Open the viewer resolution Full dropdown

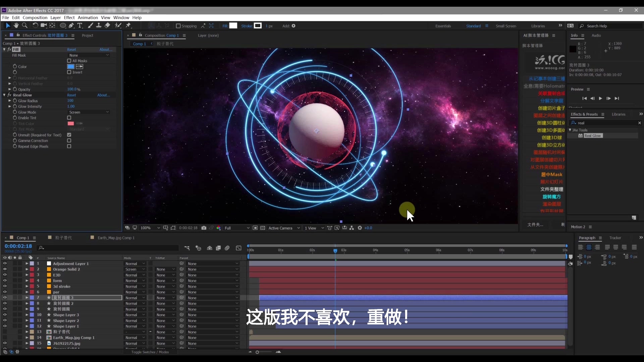[x=237, y=228]
